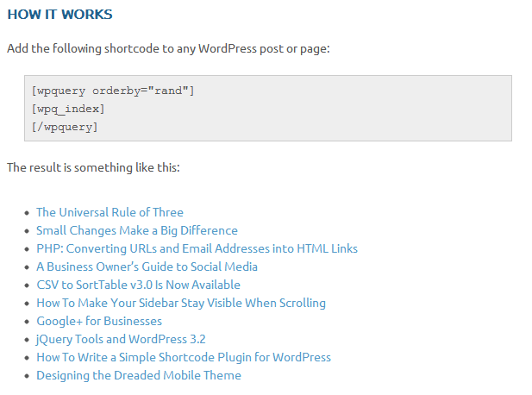This screenshot has width=532, height=395.
Task: Click 'Small Changes Make a Big Difference' link
Action: (x=136, y=230)
